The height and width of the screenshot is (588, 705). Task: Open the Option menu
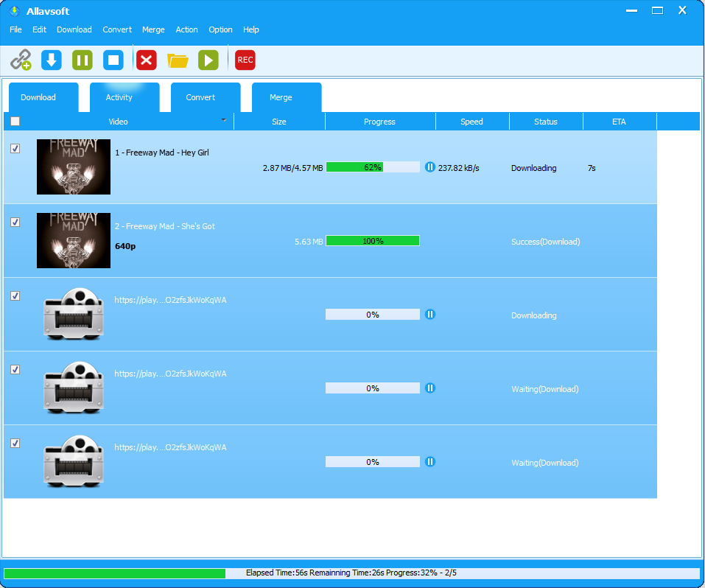[220, 29]
